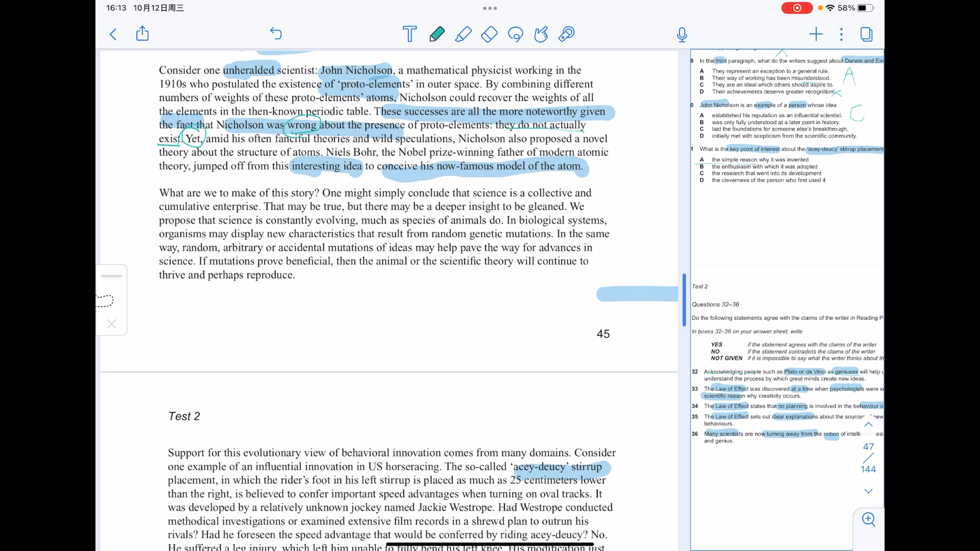This screenshot has height=551, width=980.
Task: Select the dashed lasso shape option
Action: [x=105, y=300]
